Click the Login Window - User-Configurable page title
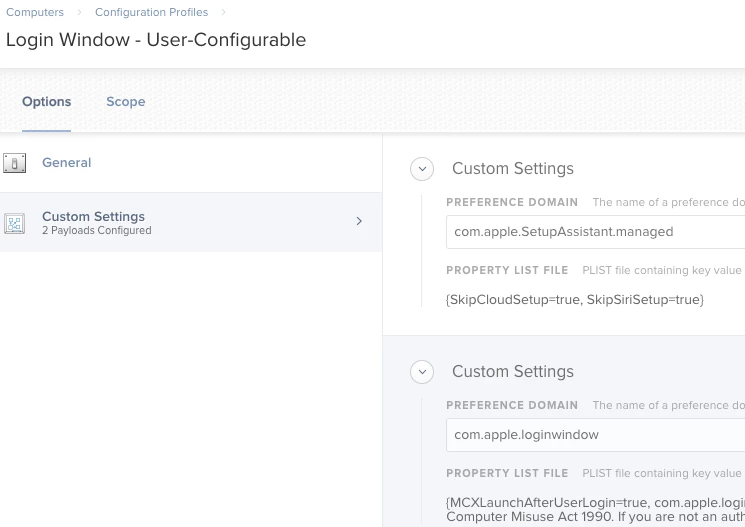Screen dimensions: 745x527 (156, 40)
